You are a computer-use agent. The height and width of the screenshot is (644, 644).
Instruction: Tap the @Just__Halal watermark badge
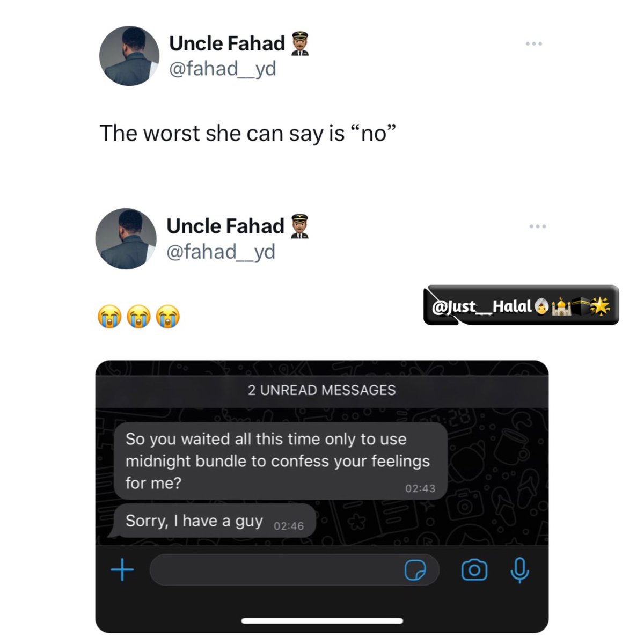(521, 305)
